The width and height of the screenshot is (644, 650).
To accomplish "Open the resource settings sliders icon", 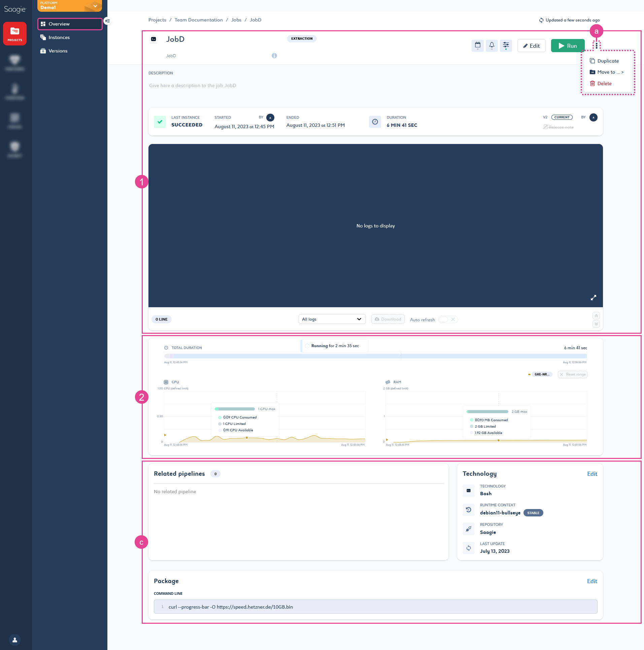I will [x=506, y=46].
